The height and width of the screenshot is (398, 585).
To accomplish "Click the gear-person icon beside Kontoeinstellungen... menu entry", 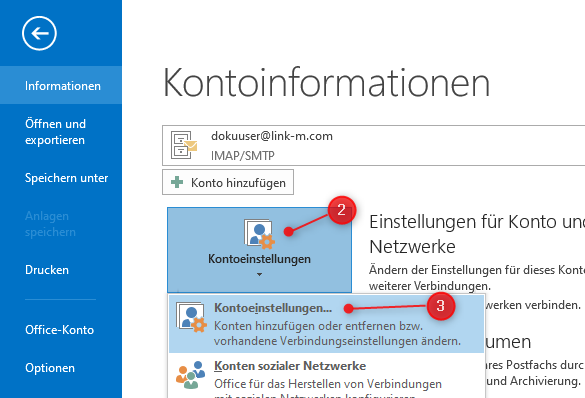I will 191,317.
